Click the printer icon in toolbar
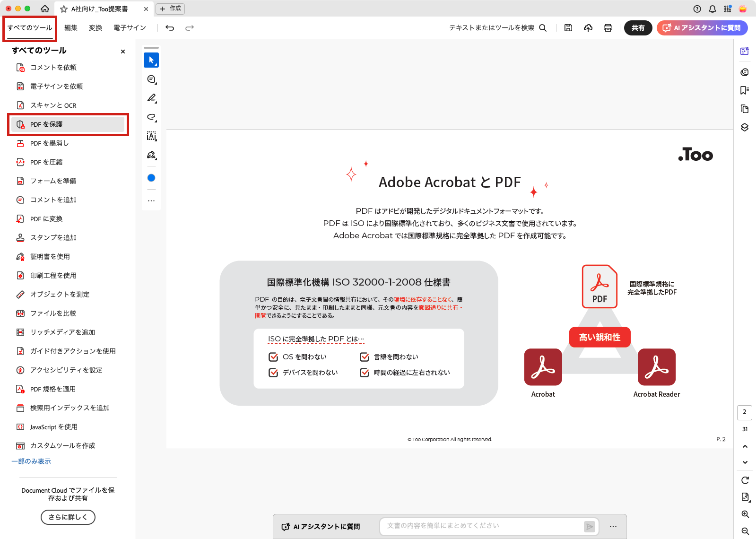The height and width of the screenshot is (539, 756). tap(608, 28)
